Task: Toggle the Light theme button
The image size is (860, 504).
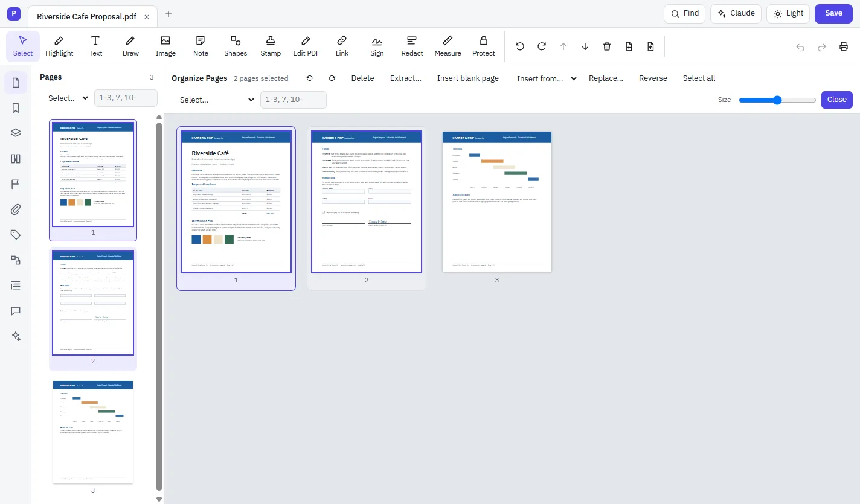Action: point(788,13)
